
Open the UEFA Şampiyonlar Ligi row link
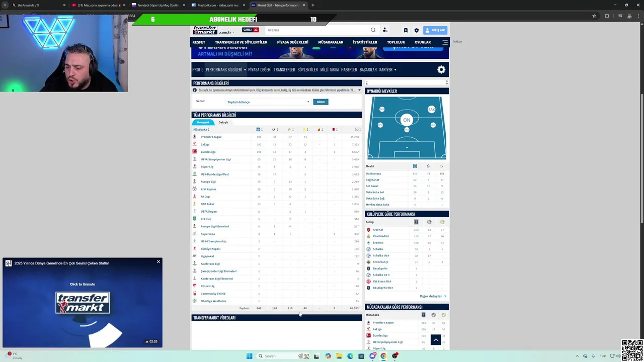point(215,159)
